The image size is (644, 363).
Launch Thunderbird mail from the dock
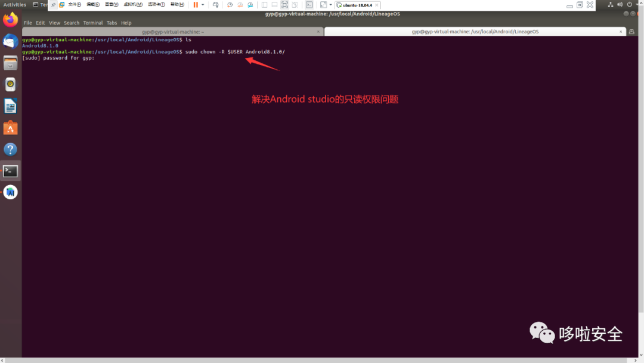pos(10,41)
